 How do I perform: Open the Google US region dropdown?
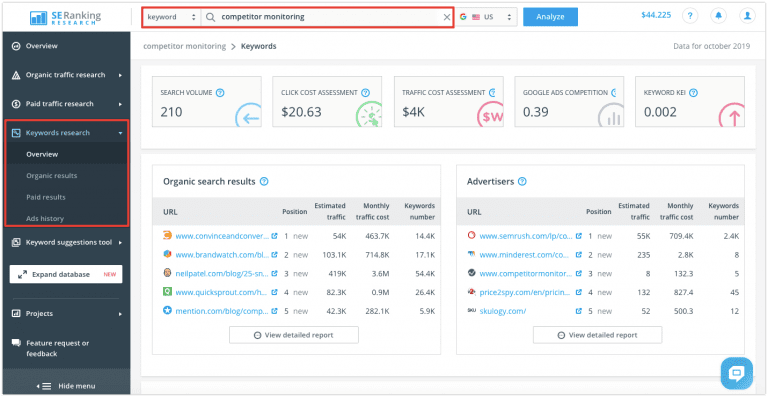click(486, 17)
